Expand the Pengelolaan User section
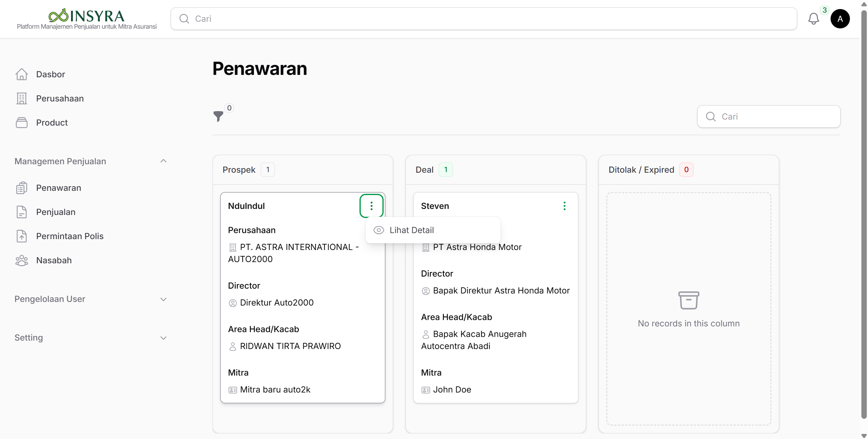868x439 pixels. coord(163,299)
